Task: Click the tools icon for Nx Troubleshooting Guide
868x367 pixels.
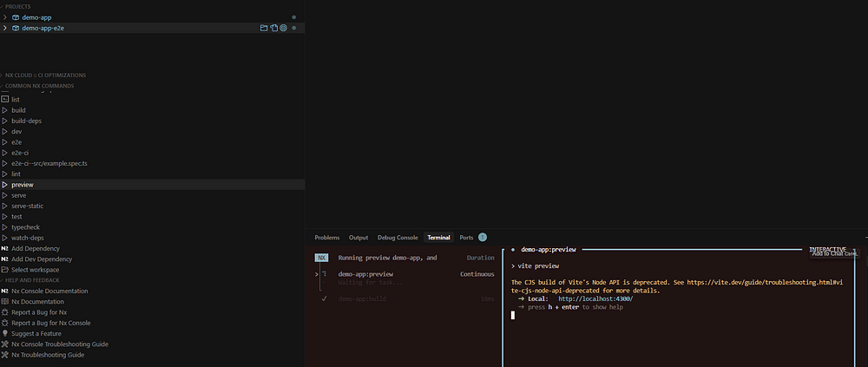Action: [5, 355]
